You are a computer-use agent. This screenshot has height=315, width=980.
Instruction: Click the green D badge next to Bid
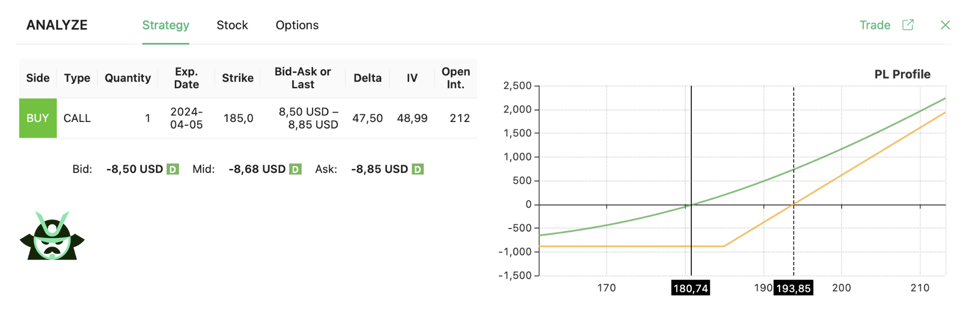point(172,169)
